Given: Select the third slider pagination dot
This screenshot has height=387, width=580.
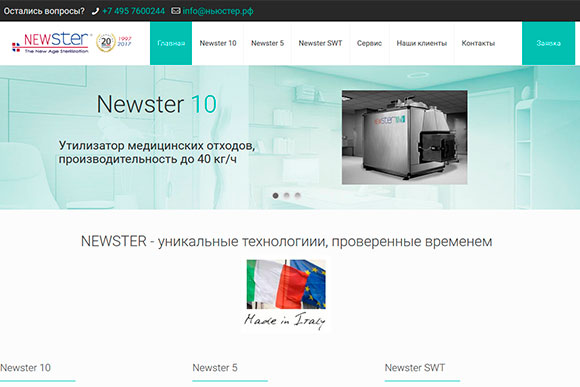Looking at the screenshot, I should pyautogui.click(x=297, y=196).
